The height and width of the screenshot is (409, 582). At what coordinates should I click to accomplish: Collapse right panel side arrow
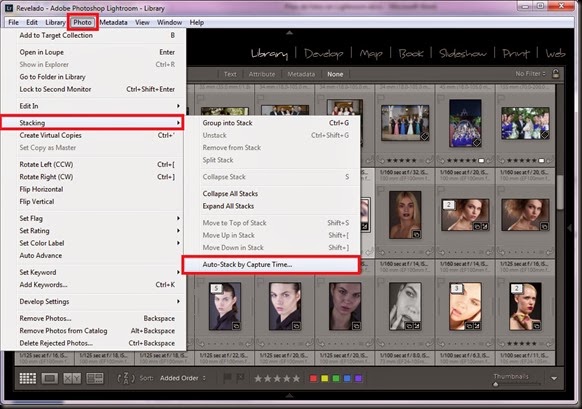[x=570, y=228]
